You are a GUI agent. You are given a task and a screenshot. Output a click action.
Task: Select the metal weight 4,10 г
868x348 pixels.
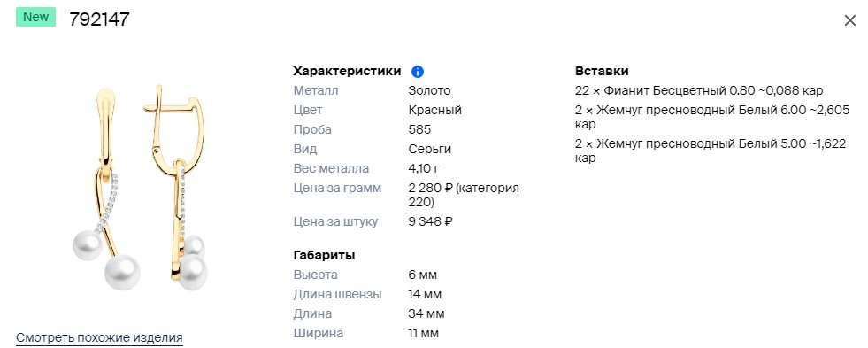tap(424, 168)
